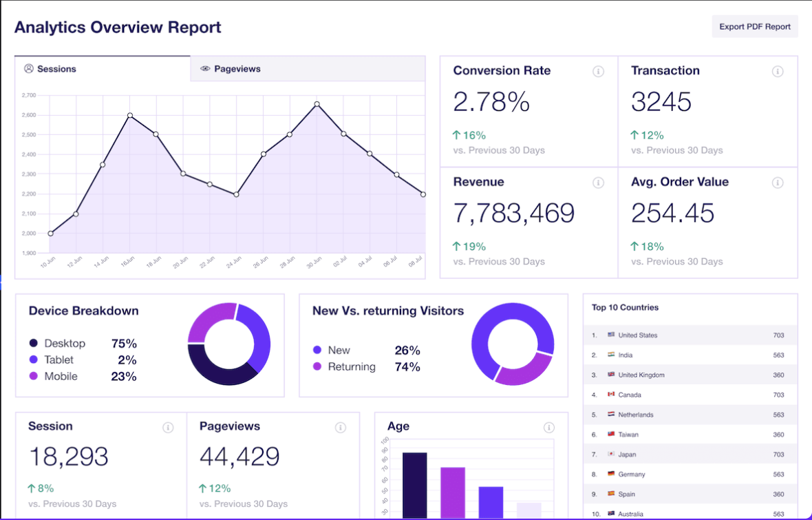
Task: Click the green arrow beside 16%
Action: pyautogui.click(x=456, y=135)
